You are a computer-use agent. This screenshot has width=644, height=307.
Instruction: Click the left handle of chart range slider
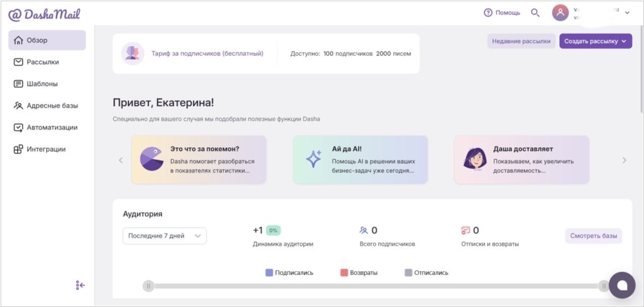tap(148, 286)
